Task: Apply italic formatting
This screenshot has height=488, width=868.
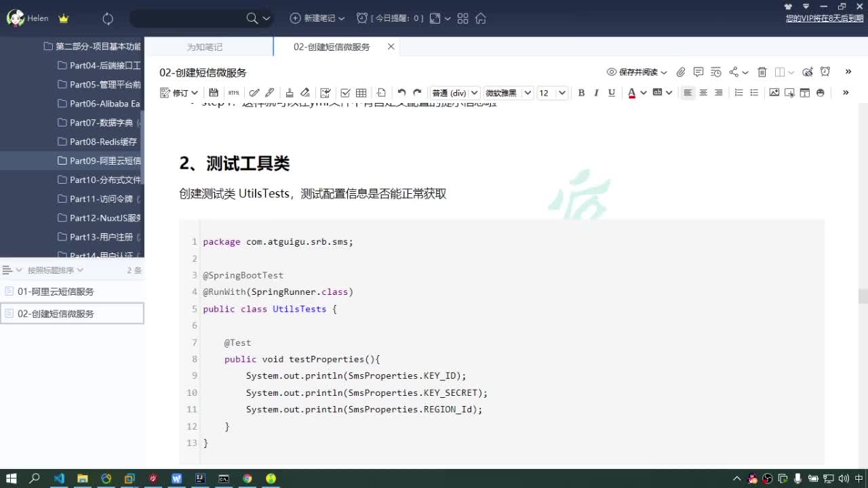Action: tap(597, 93)
